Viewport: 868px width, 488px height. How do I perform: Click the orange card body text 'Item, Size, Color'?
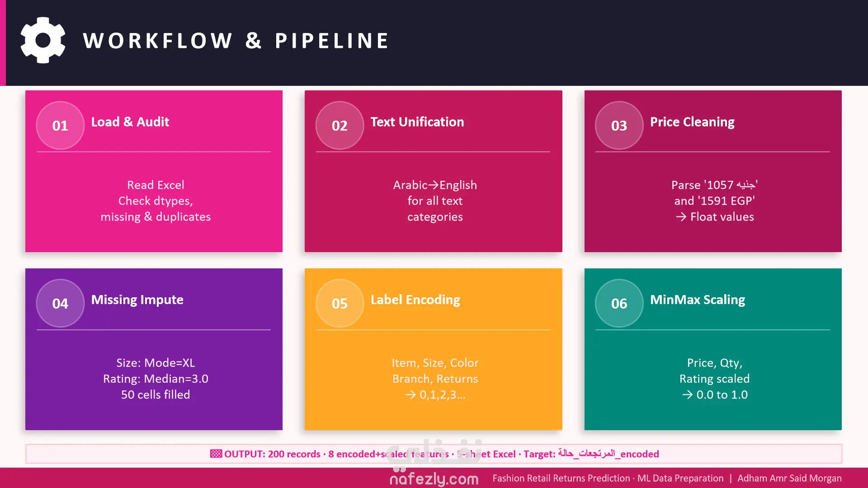click(435, 363)
